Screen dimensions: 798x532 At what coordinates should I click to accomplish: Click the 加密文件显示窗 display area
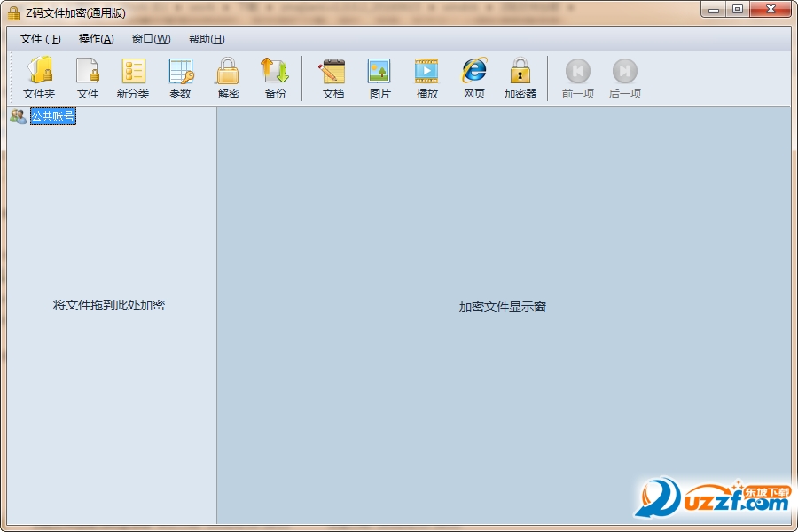[x=503, y=307]
